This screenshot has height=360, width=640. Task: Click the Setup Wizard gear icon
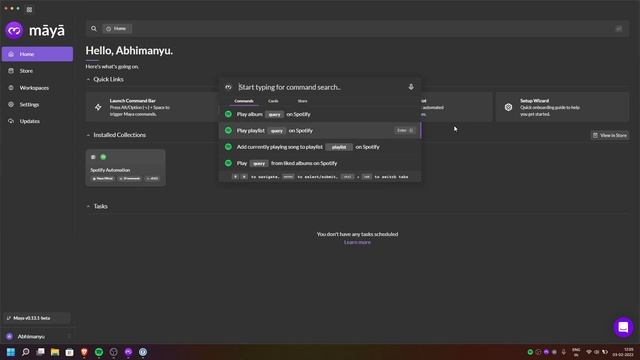(508, 107)
